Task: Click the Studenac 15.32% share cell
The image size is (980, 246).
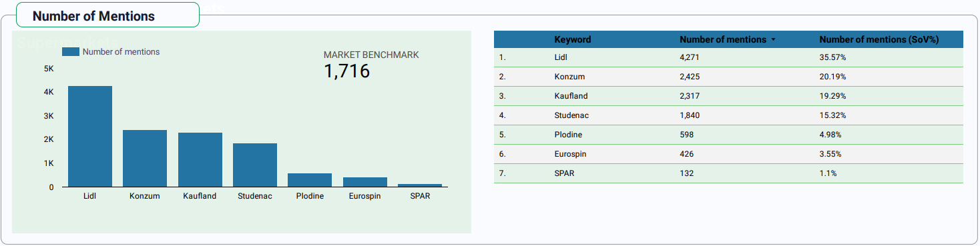Action: click(832, 115)
